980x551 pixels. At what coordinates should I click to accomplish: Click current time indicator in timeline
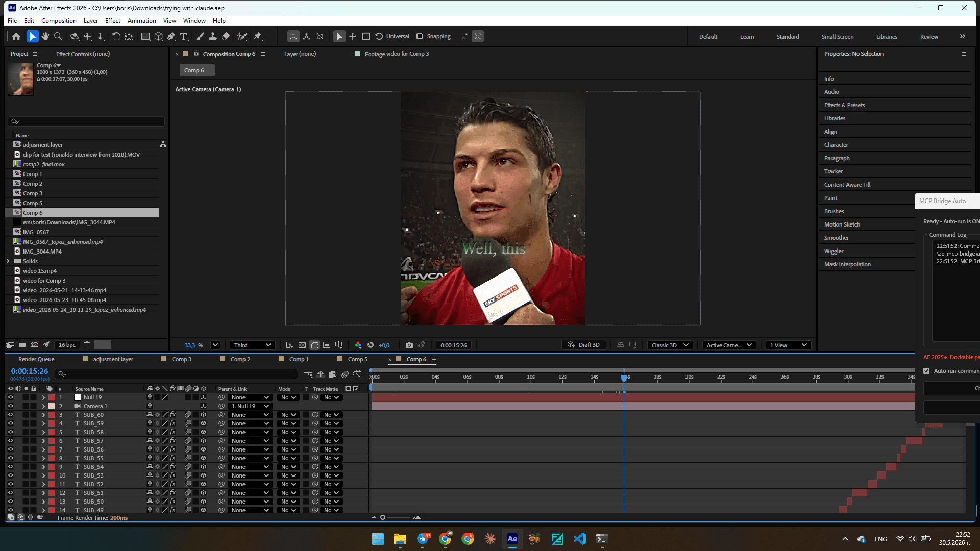point(624,378)
